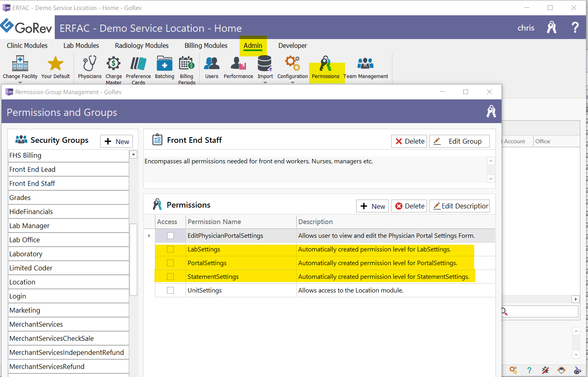The height and width of the screenshot is (377, 588).
Task: Open Preference Cards
Action: coord(138,68)
